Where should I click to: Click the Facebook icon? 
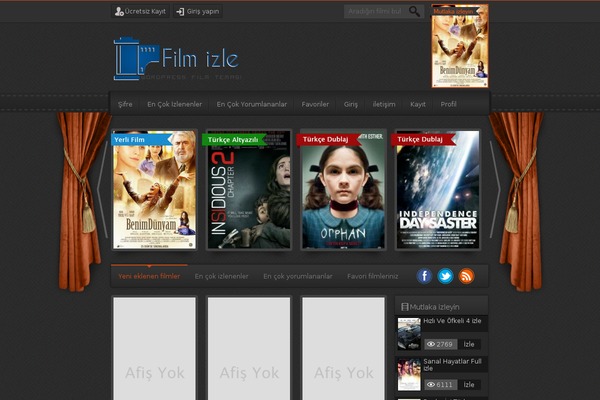(x=424, y=276)
